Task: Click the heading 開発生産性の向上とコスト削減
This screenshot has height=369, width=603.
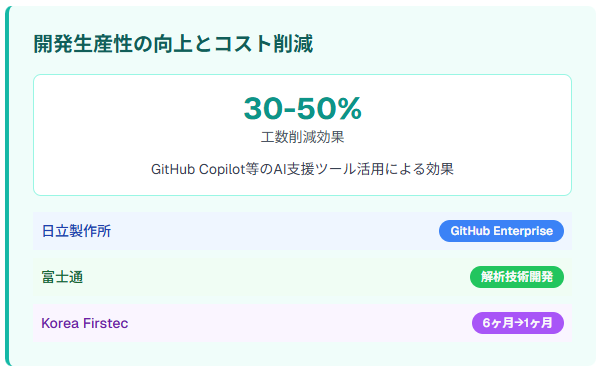Action: tap(173, 43)
